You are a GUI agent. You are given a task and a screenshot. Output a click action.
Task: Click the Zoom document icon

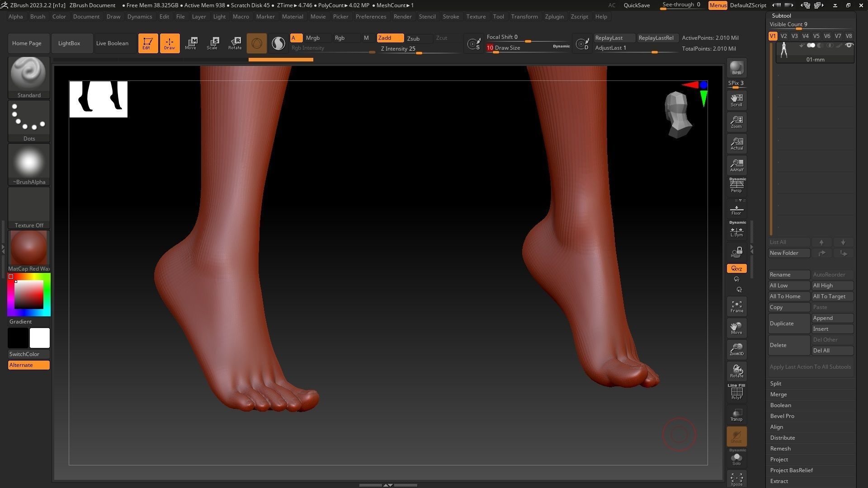[x=736, y=122]
